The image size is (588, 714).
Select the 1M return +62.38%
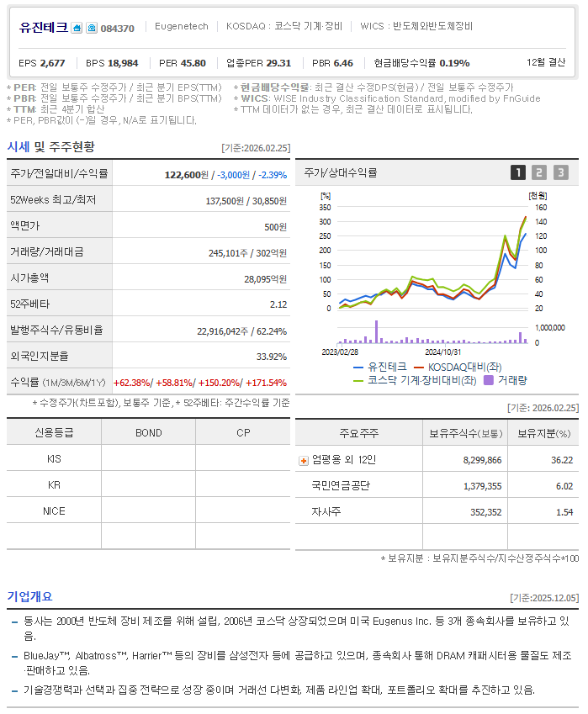(131, 383)
